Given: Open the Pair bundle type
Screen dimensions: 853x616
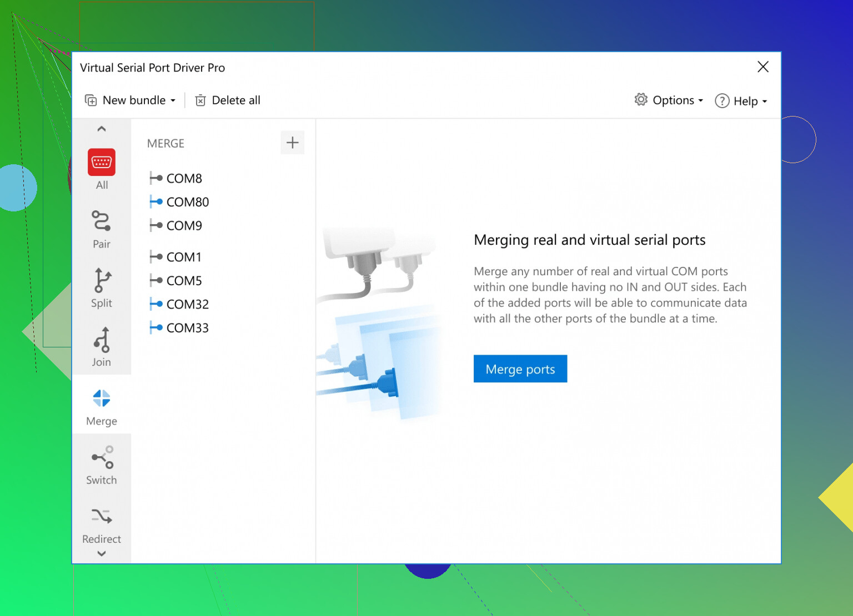Looking at the screenshot, I should tap(102, 229).
